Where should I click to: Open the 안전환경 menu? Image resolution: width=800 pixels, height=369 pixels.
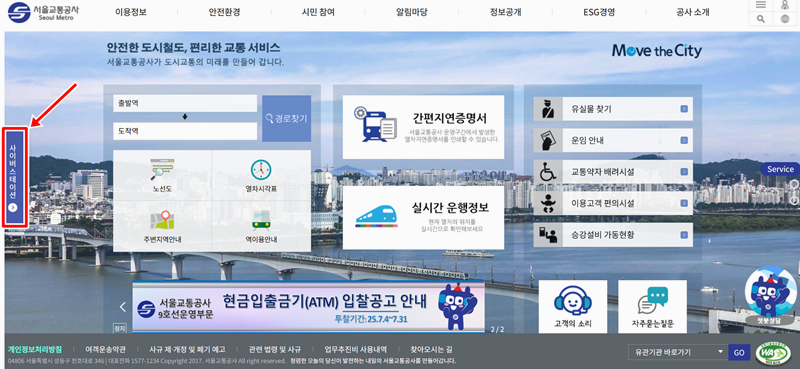coord(224,12)
